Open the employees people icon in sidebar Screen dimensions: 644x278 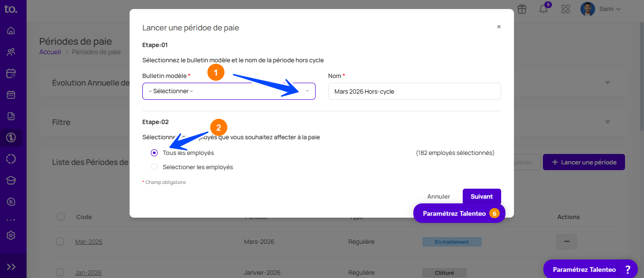[x=11, y=52]
